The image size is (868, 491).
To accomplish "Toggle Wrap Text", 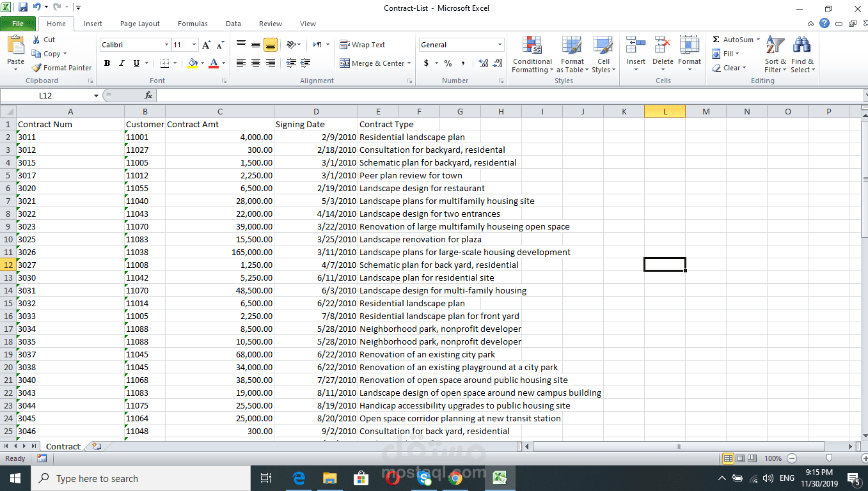I will coord(363,45).
